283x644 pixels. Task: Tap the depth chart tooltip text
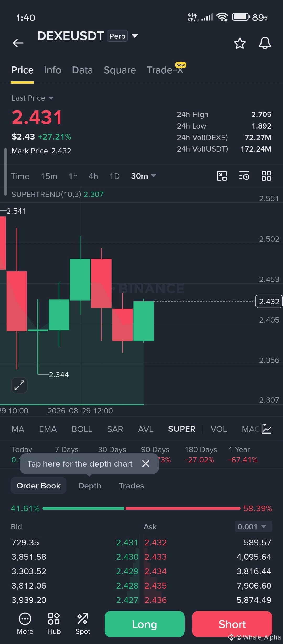tap(80, 464)
